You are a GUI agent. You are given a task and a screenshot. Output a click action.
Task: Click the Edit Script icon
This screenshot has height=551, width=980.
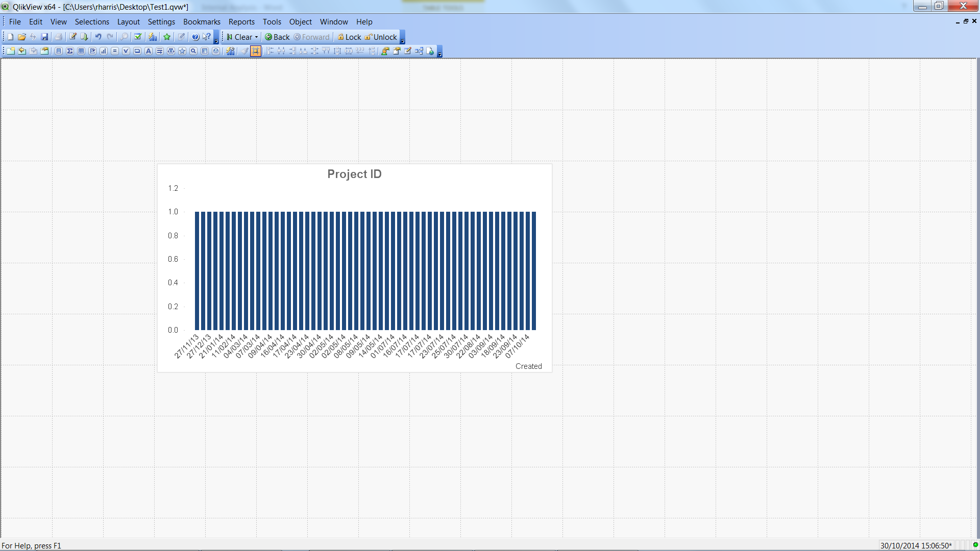click(72, 37)
